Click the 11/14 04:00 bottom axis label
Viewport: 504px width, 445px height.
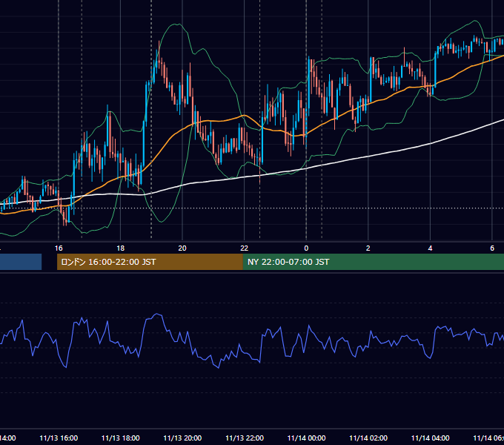tap(431, 438)
